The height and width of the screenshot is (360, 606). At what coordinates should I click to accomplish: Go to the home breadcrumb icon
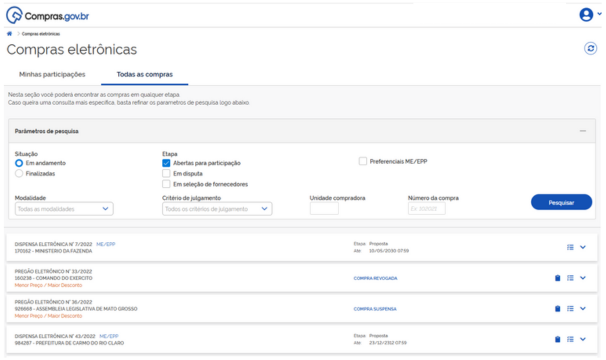(x=10, y=34)
